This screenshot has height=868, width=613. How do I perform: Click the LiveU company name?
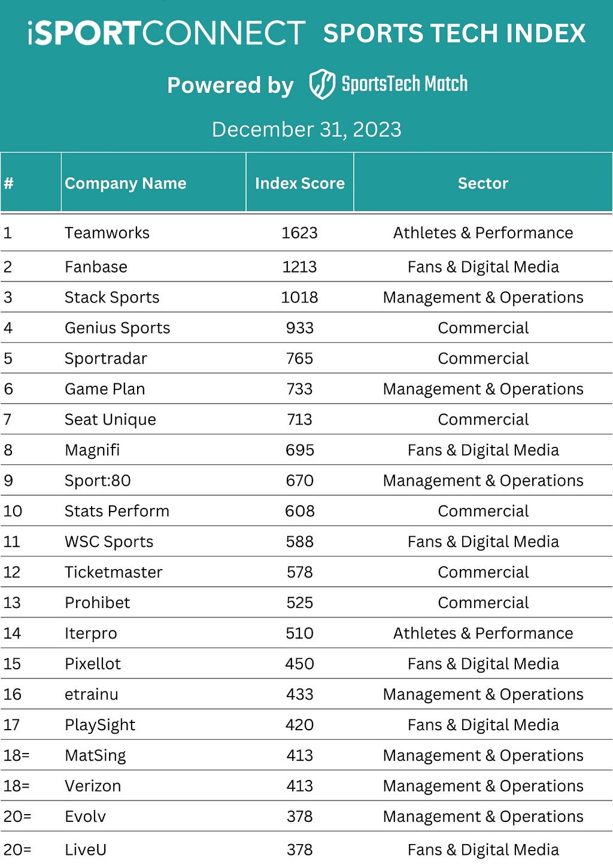(x=86, y=850)
